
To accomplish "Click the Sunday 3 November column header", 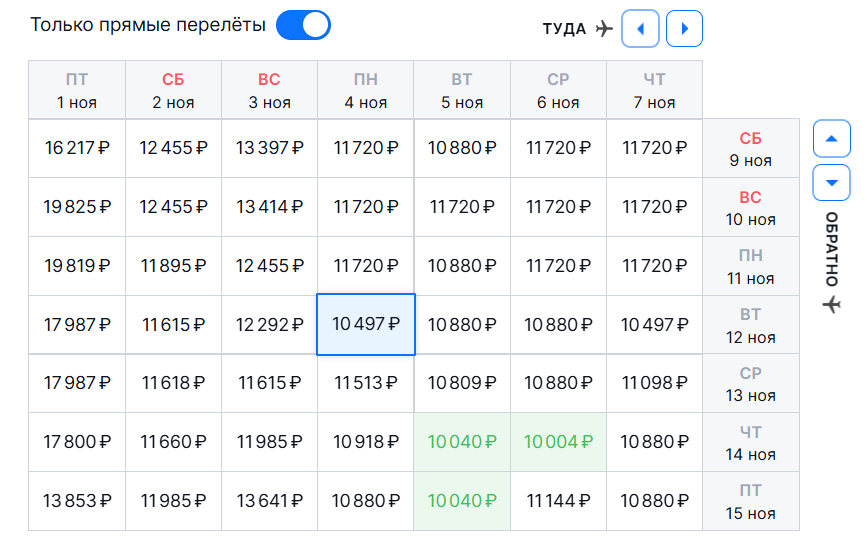I will 269,90.
